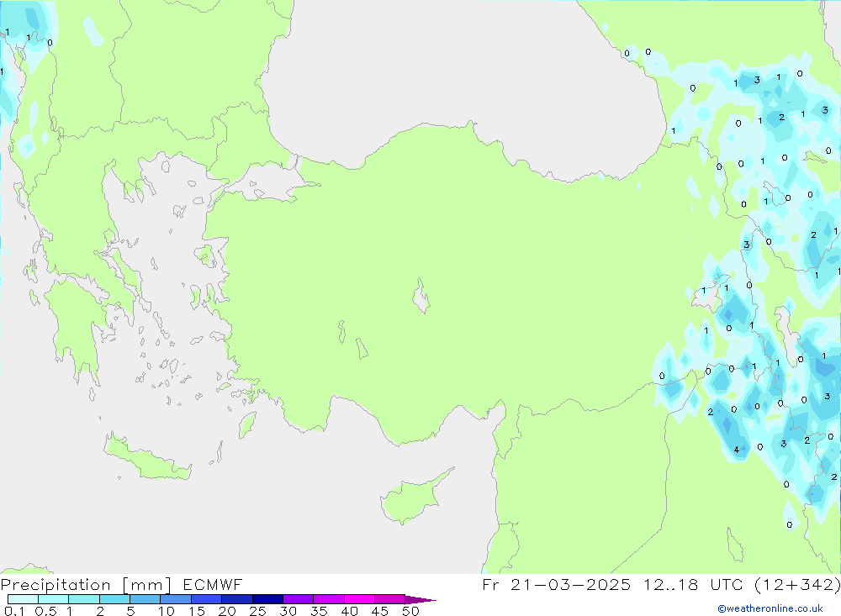Click the "45" legend scale label
This screenshot has width=841, height=616.
(380, 611)
